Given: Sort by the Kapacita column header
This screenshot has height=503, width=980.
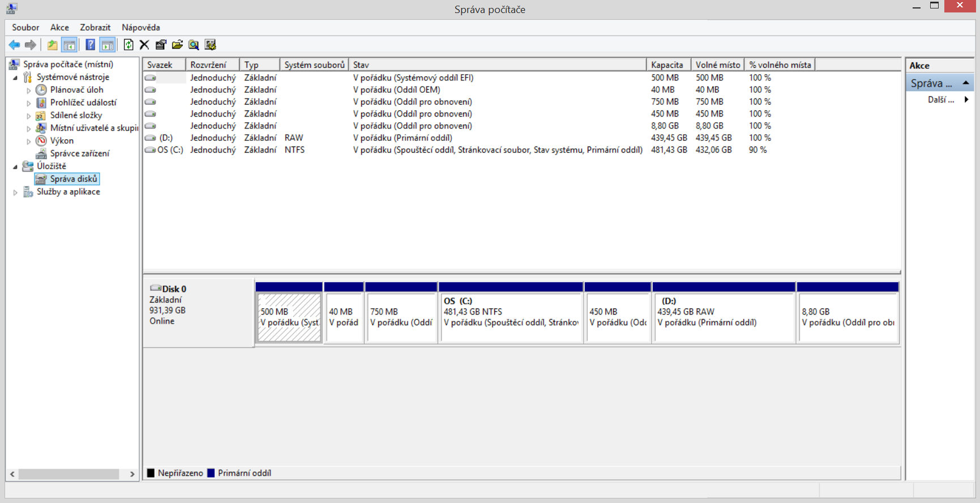Looking at the screenshot, I should point(669,65).
